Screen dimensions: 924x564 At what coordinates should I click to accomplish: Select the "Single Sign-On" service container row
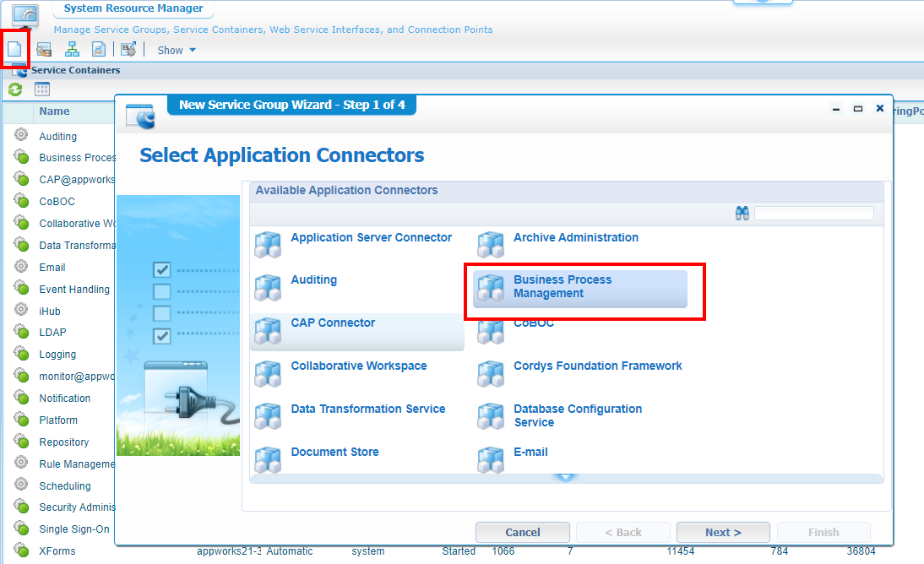tap(74, 529)
